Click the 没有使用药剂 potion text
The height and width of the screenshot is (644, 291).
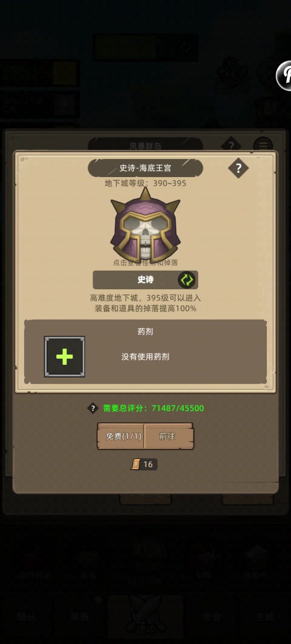pos(146,357)
